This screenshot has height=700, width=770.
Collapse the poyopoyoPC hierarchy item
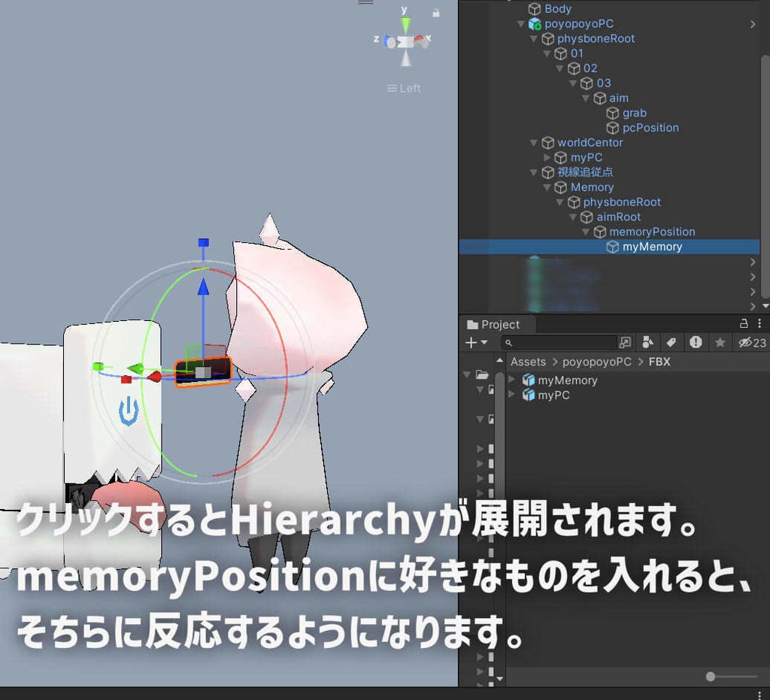[521, 23]
